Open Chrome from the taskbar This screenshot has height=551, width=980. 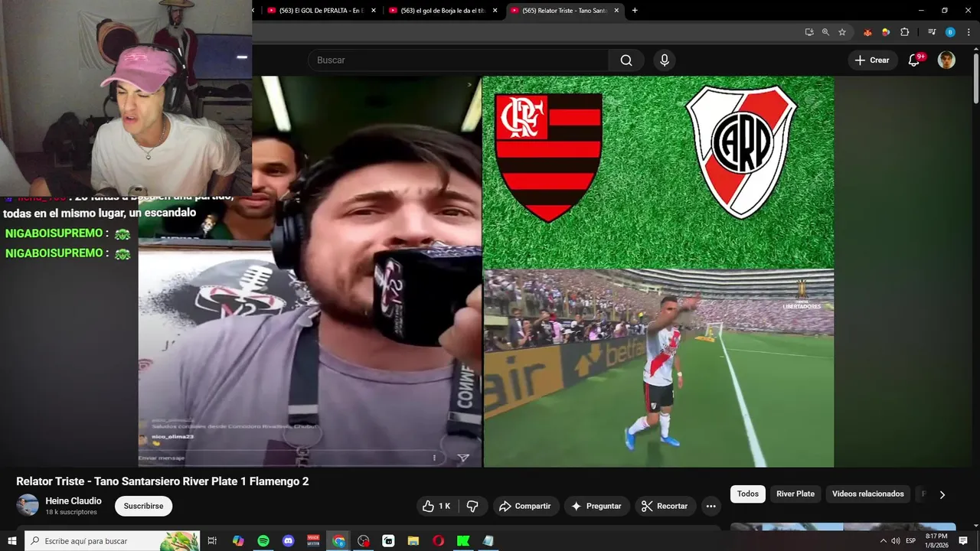pyautogui.click(x=338, y=541)
